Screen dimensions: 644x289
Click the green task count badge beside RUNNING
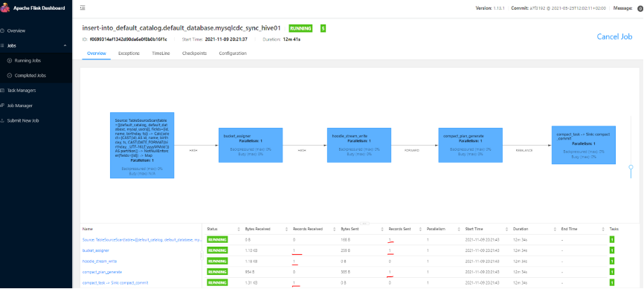[323, 28]
